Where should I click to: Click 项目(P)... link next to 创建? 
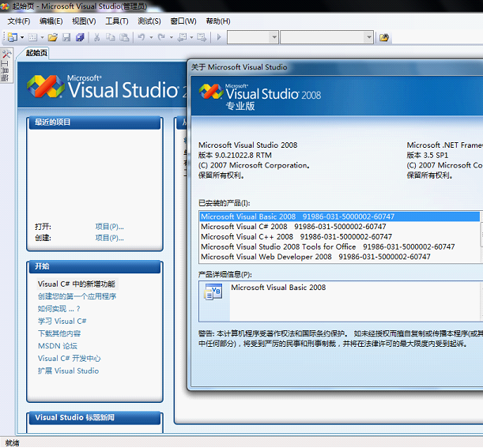click(x=109, y=238)
